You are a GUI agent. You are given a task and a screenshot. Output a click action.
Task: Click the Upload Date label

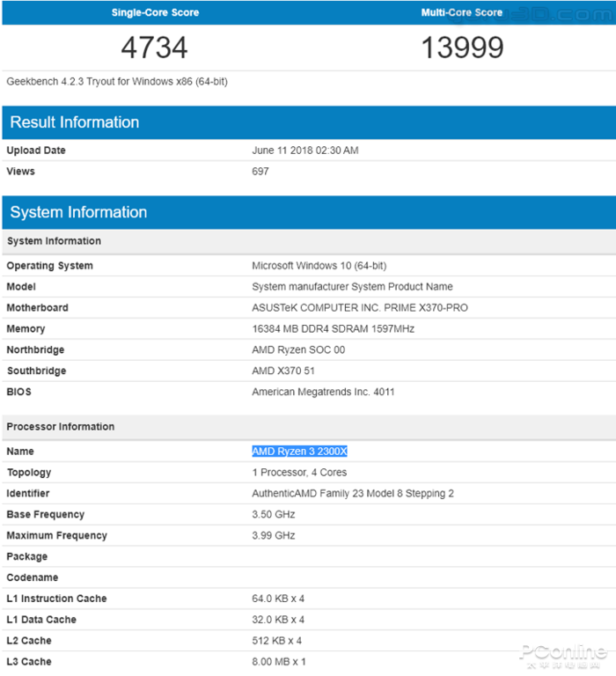pyautogui.click(x=36, y=151)
